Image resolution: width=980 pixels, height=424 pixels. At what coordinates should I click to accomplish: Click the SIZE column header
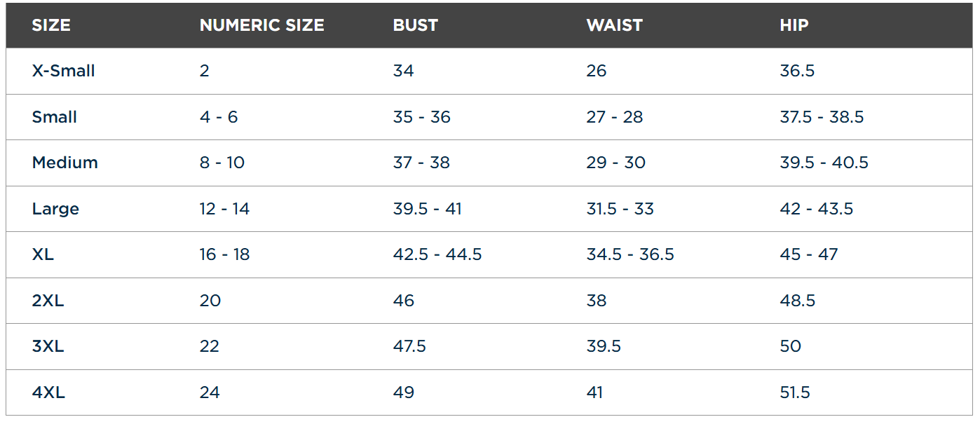51,25
